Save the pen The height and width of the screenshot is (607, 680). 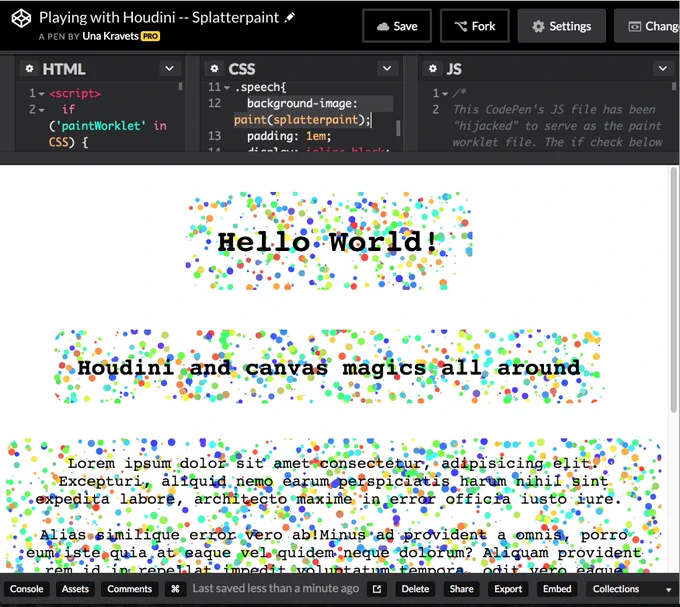pos(397,26)
